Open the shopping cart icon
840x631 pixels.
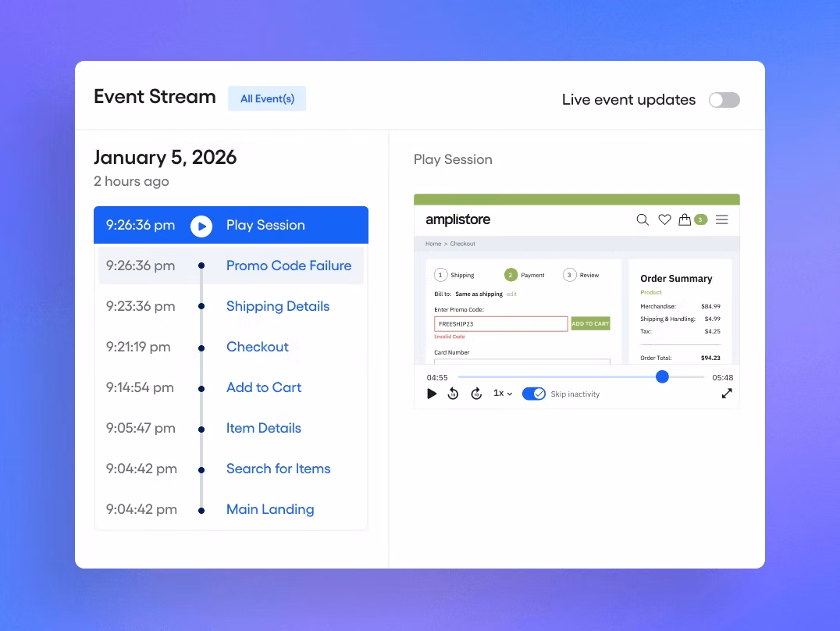tap(685, 220)
